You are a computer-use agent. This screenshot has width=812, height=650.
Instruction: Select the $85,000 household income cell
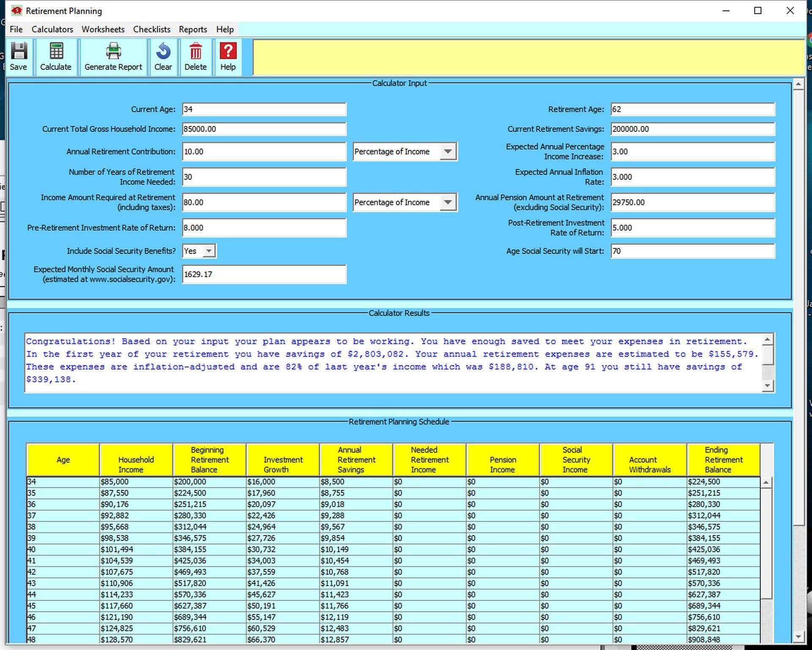[136, 482]
